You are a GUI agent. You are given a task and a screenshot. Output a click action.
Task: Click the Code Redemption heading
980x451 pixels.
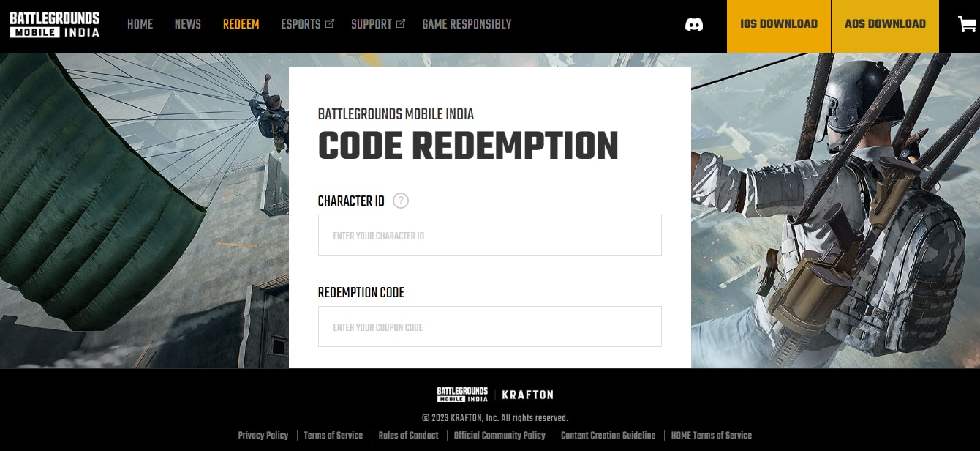468,146
